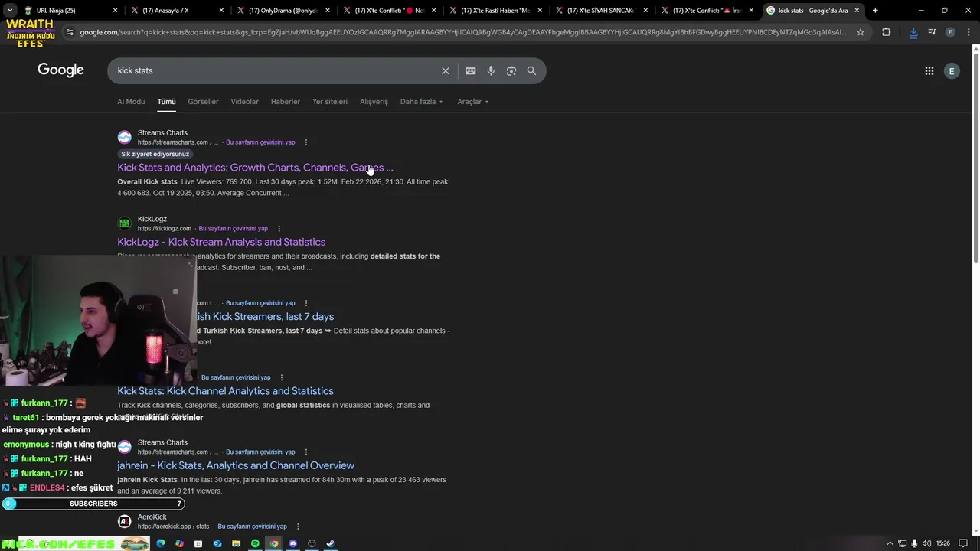Open Spotify from the taskbar
This screenshot has height=551, width=980.
coord(255,543)
